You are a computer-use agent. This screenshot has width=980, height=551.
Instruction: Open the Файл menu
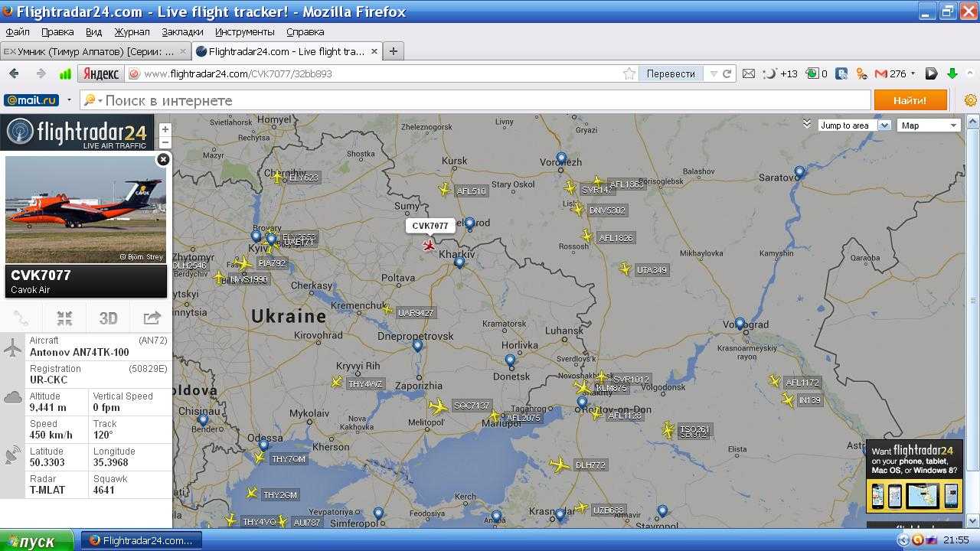(x=18, y=31)
